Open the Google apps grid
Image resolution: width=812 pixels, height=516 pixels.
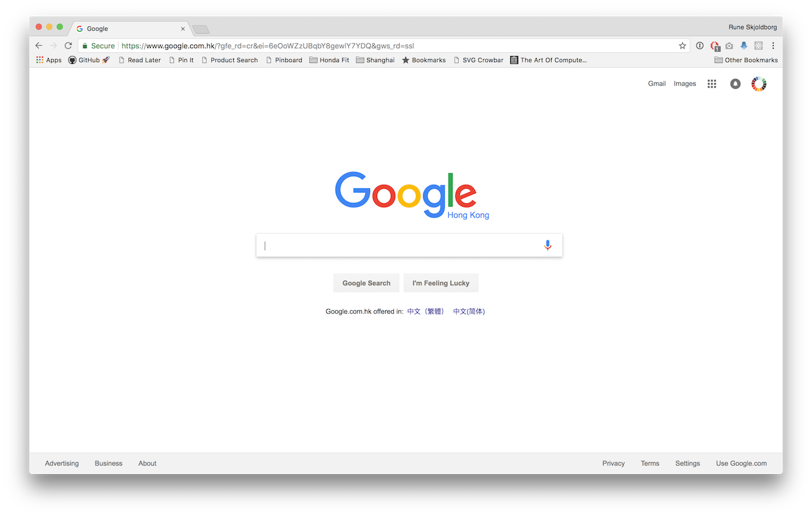712,84
